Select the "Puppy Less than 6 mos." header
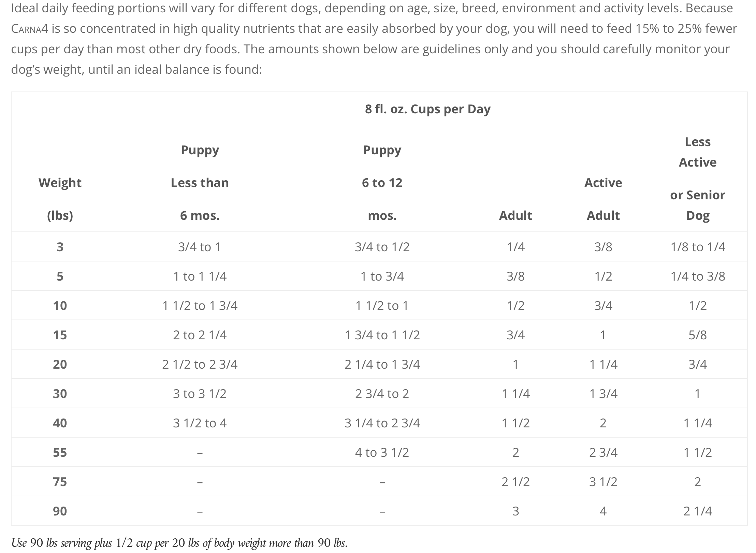 pos(200,183)
